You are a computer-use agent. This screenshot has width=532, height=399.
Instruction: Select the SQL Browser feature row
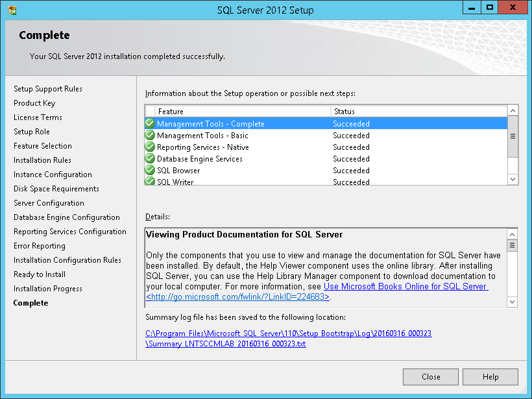point(326,171)
